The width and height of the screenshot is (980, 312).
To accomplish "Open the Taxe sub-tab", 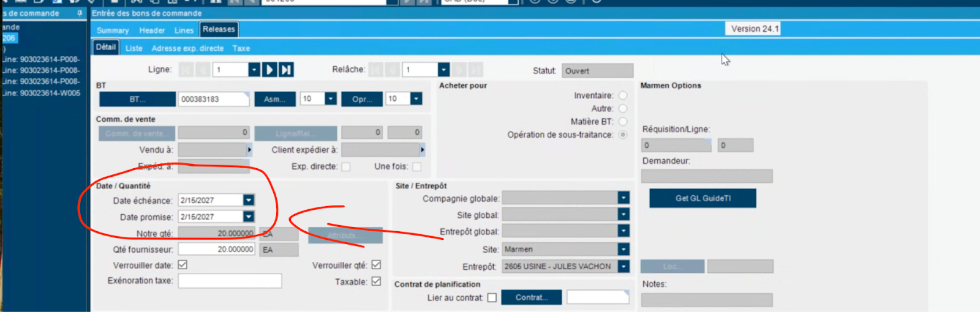I will [x=241, y=48].
